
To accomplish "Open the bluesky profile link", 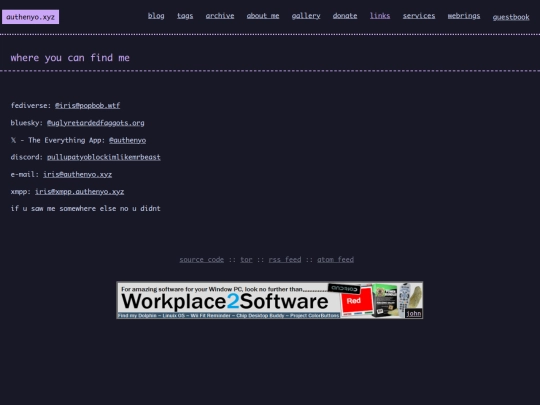I will (x=95, y=123).
